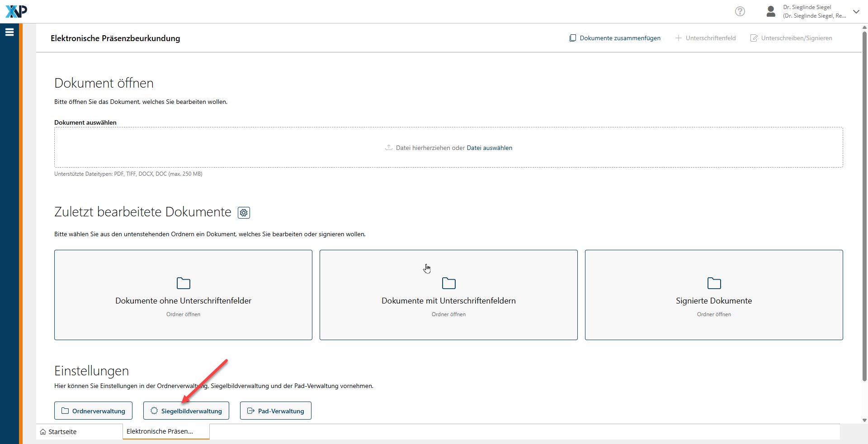Click folder icon in Dokumente ohne Unterschriftenfelder
Image resolution: width=868 pixels, height=444 pixels.
point(183,283)
